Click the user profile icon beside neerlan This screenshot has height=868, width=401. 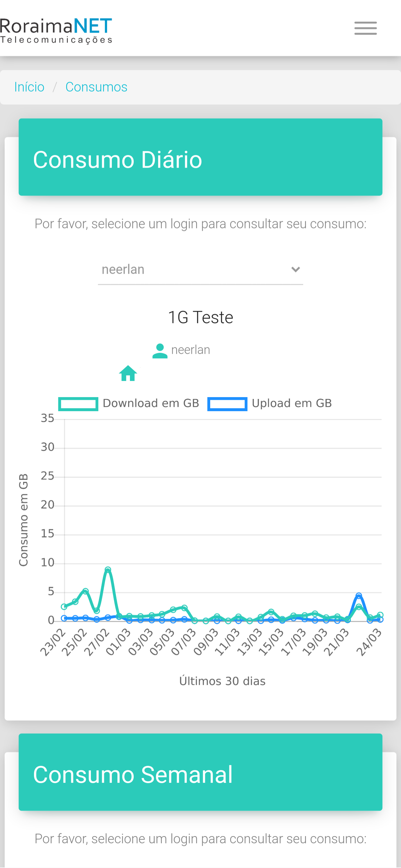pyautogui.click(x=160, y=351)
